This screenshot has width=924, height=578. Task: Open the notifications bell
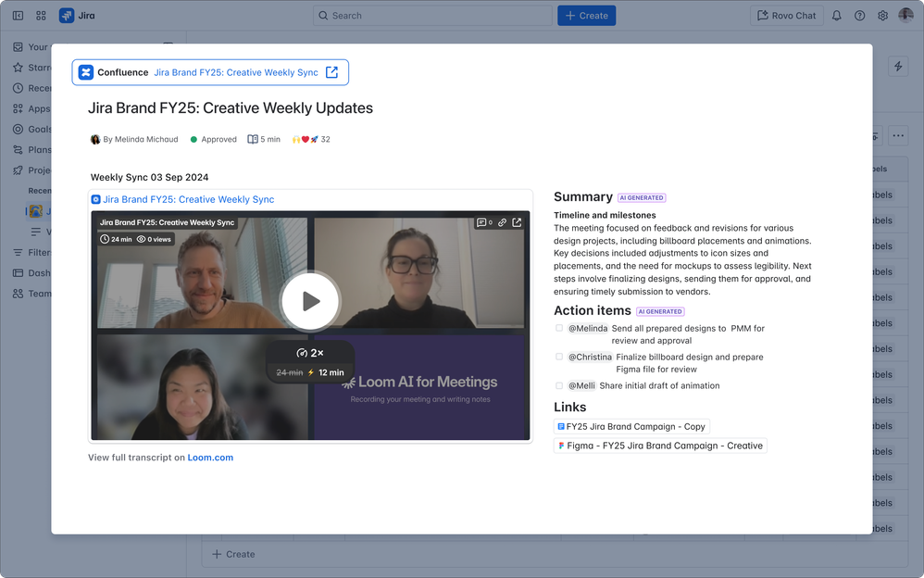[x=836, y=16]
